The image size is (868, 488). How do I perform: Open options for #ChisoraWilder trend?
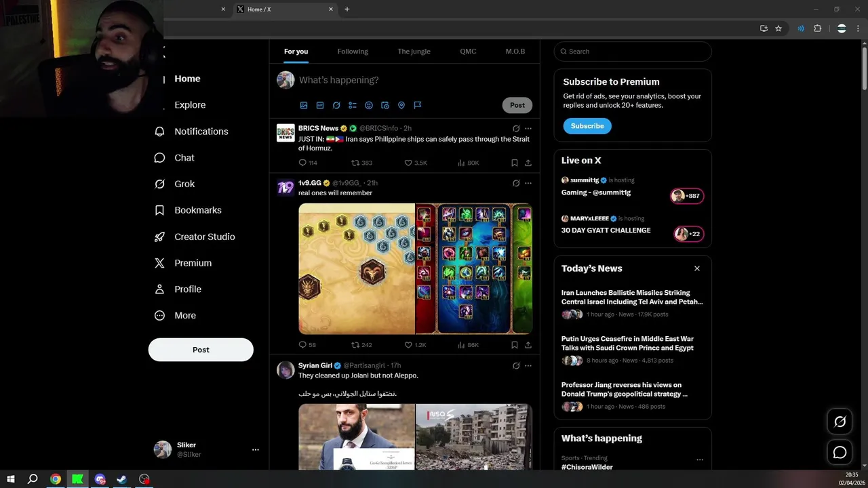tap(700, 460)
